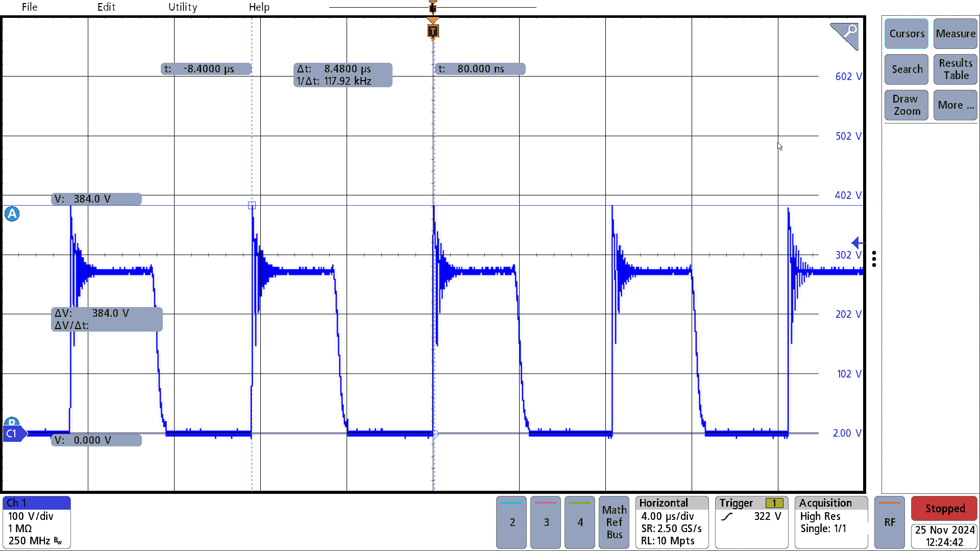Turn on channel 3
The height and width of the screenshot is (551, 980).
546,522
